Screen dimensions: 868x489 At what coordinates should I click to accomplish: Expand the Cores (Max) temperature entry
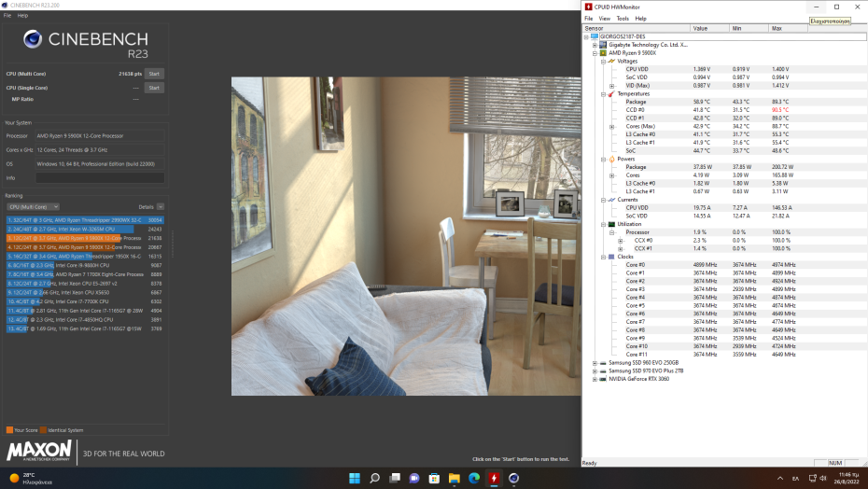611,126
